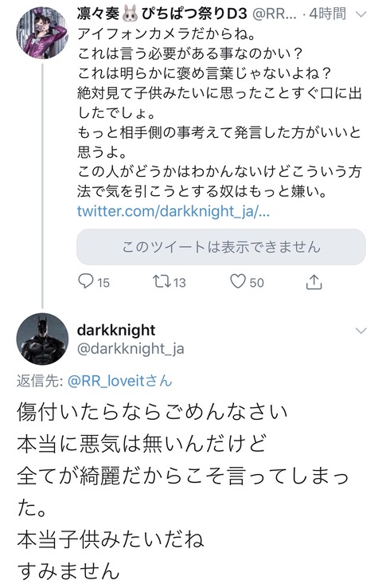Tap the 4時間 timestamp
The width and height of the screenshot is (382, 588).
coord(327,14)
